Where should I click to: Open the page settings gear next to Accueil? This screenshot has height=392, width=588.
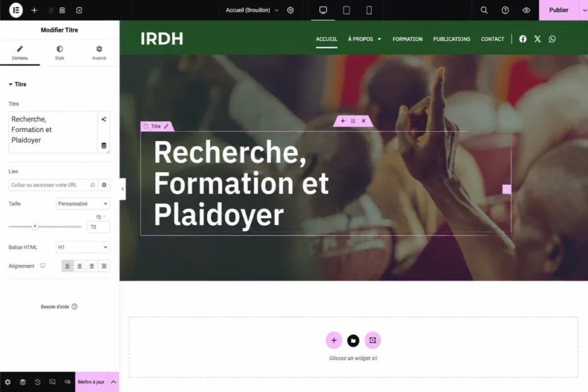(290, 10)
